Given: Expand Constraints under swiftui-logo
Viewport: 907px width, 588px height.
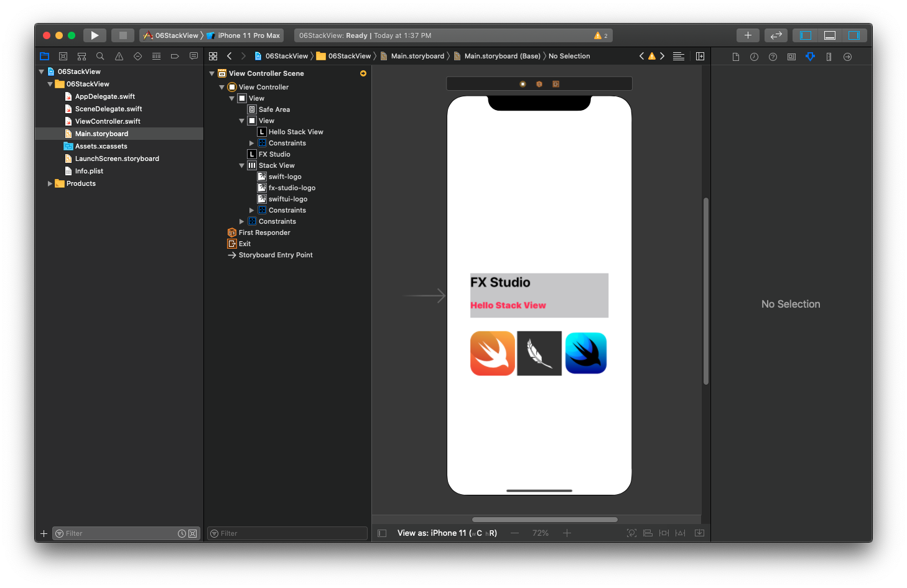Looking at the screenshot, I should (x=251, y=210).
